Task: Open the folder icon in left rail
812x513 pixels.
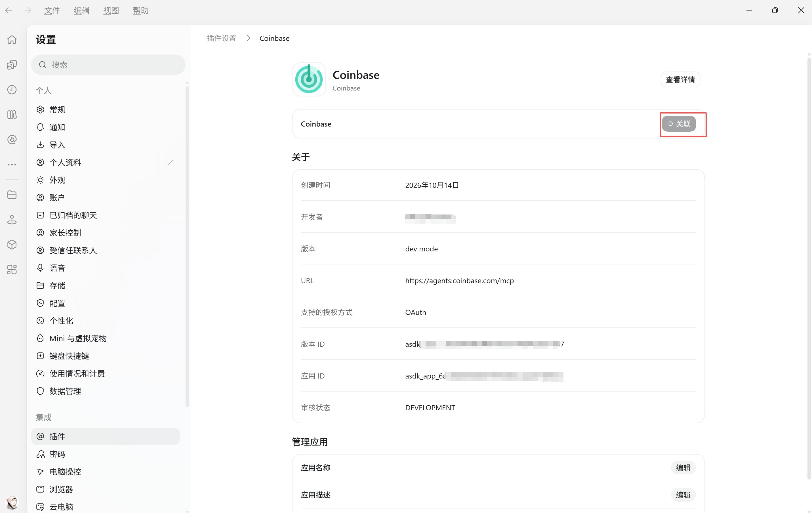Action: [x=12, y=195]
